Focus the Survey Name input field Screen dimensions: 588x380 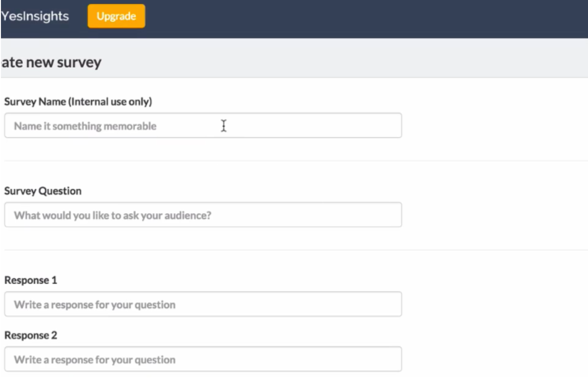pyautogui.click(x=203, y=126)
